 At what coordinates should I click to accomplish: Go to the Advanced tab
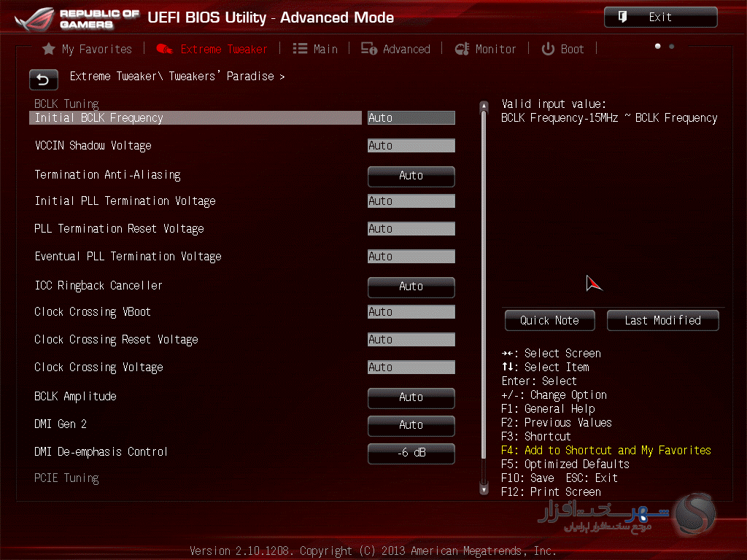point(395,49)
